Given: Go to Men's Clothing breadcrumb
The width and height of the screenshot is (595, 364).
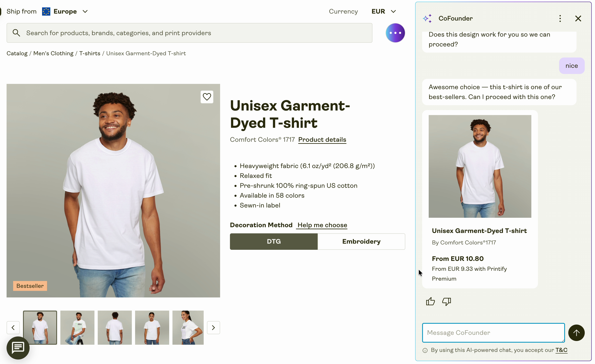Looking at the screenshot, I should [53, 53].
